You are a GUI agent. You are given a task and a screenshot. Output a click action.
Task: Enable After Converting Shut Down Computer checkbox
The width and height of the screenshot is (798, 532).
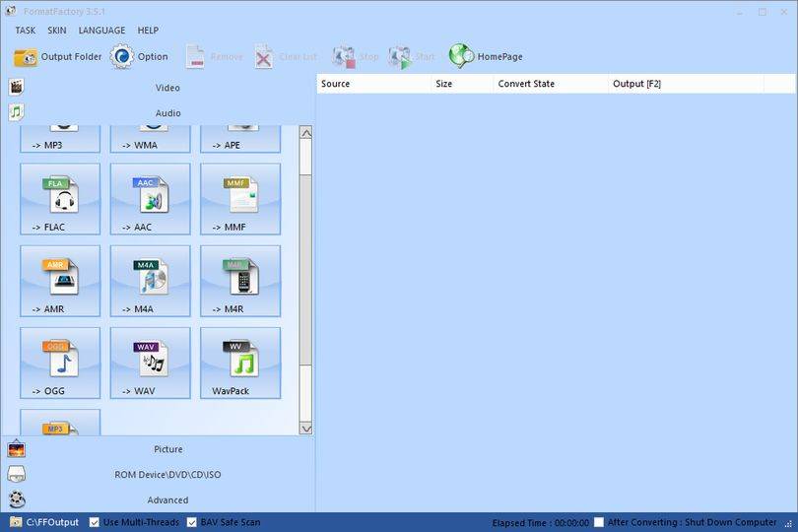tap(599, 522)
